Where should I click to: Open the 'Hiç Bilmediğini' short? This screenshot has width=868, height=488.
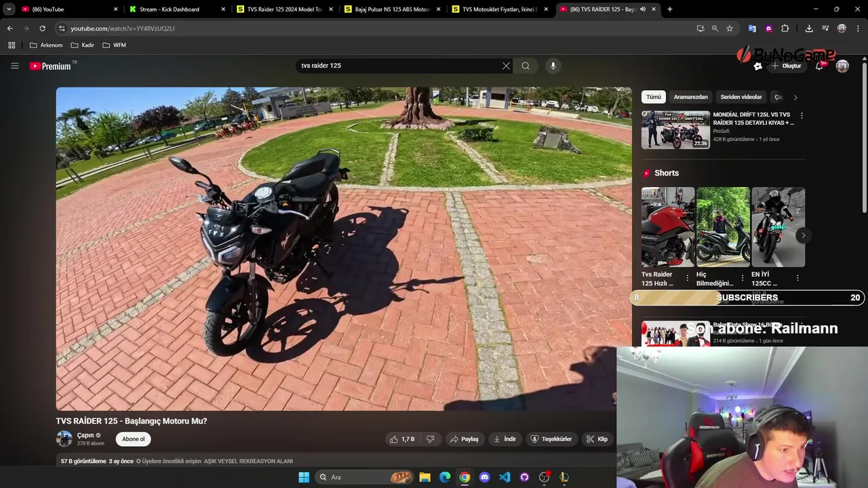pos(723,227)
